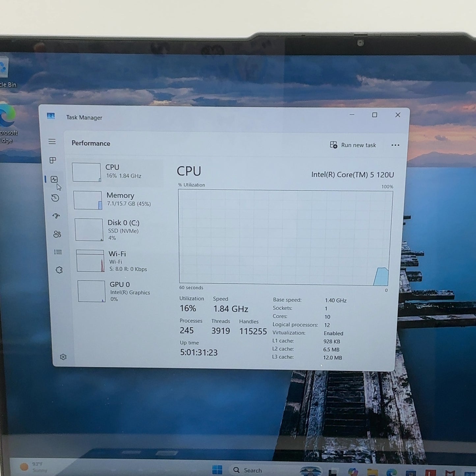476x476 pixels.
Task: Open the Startup apps icon
Action: pyautogui.click(x=56, y=216)
